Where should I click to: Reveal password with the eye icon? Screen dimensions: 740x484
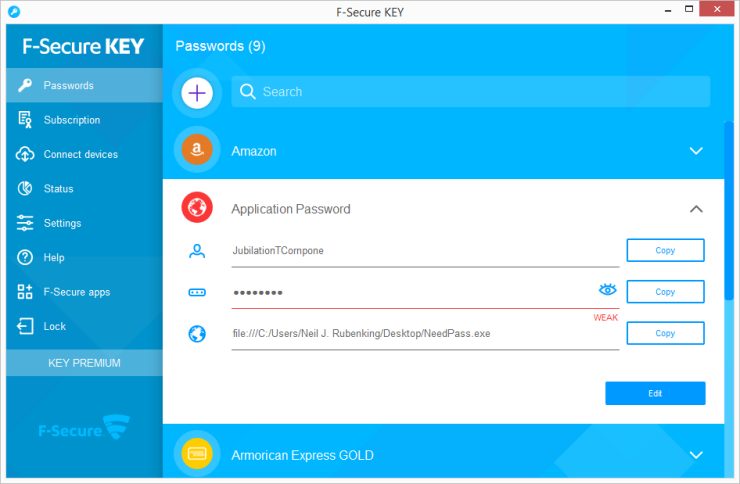pos(607,289)
